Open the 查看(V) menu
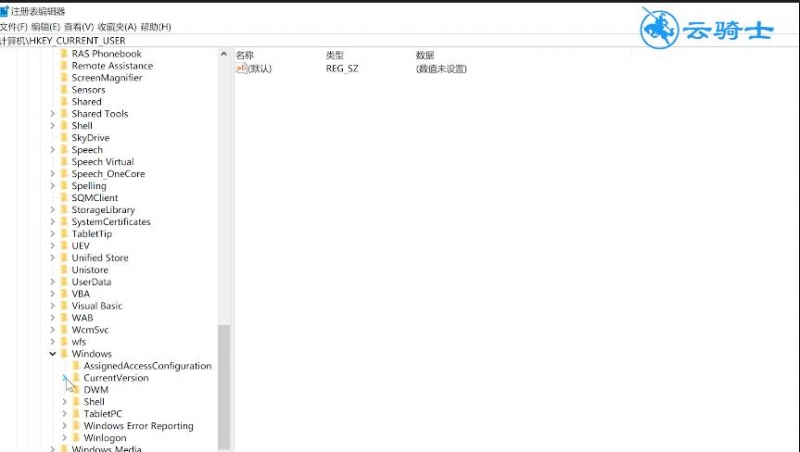This screenshot has height=452, width=800. (79, 27)
